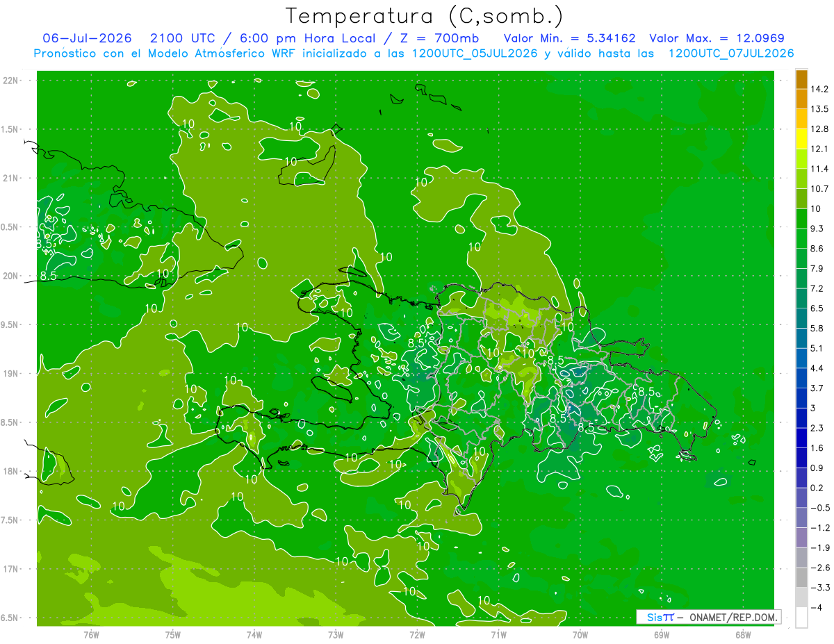
Task: Click the "10.7" color scale value
Action: click(x=820, y=189)
